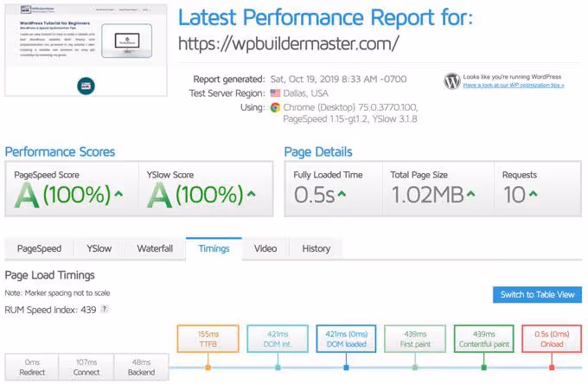This screenshot has width=588, height=385.
Task: Click the Page Details heading
Action: pos(318,151)
